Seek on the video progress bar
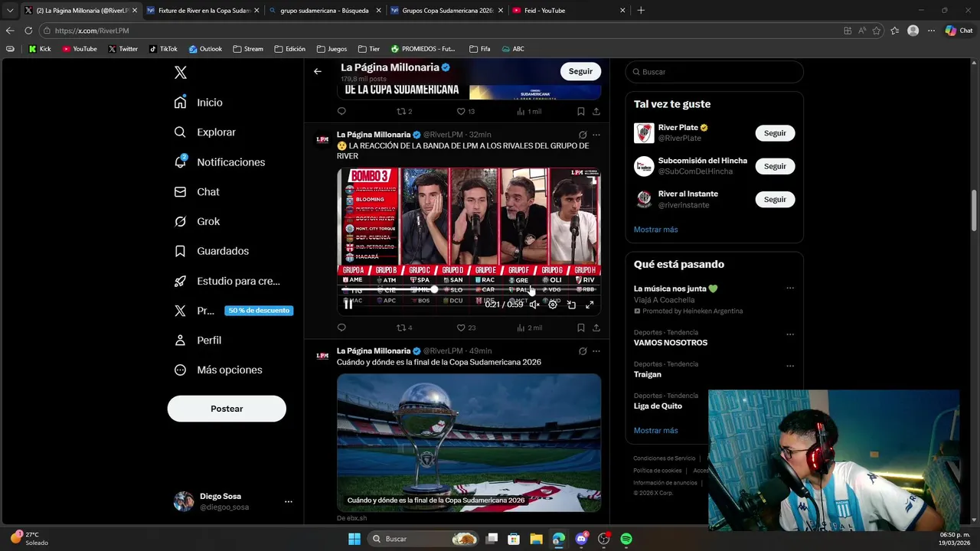980x551 pixels. (469, 290)
